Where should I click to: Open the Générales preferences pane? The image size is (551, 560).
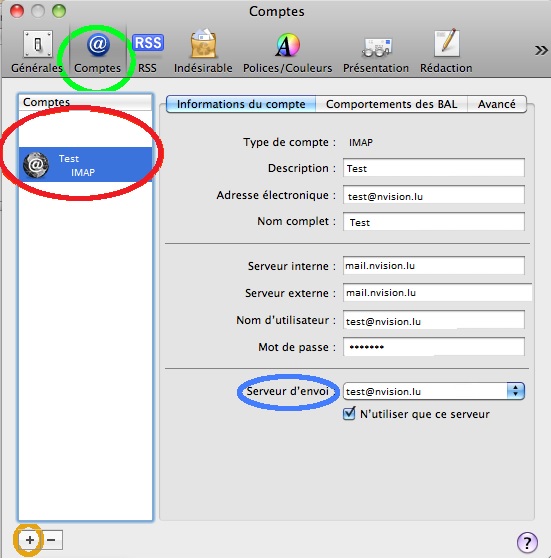[37, 52]
